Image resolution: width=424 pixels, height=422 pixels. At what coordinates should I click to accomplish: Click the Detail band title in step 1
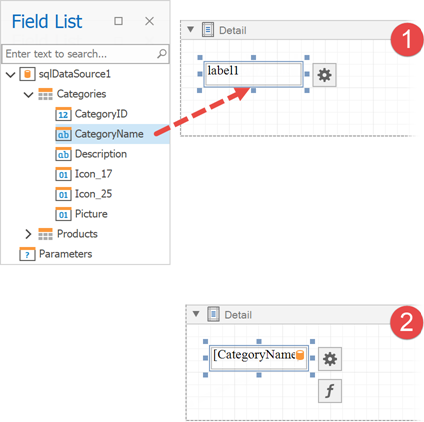pyautogui.click(x=233, y=30)
